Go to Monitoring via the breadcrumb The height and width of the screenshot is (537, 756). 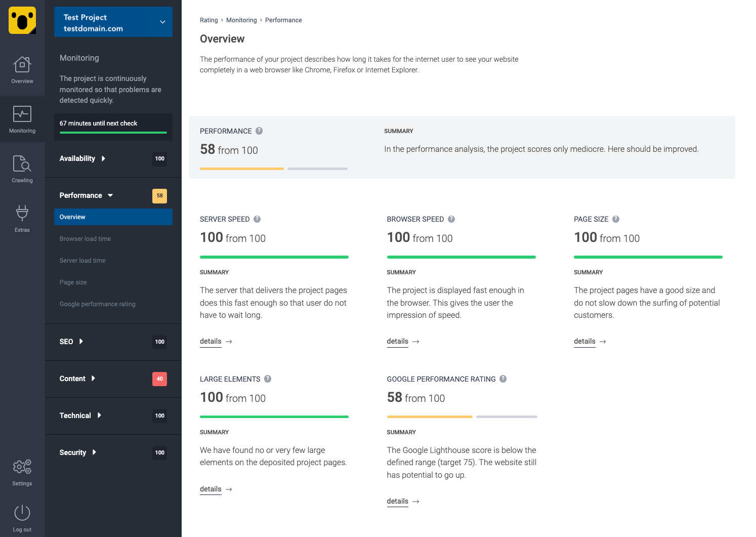click(241, 20)
